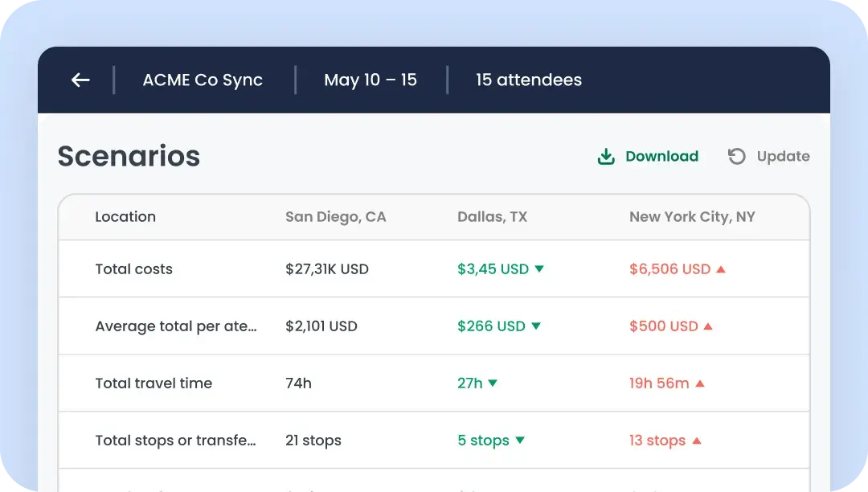The image size is (868, 492).
Task: Click the red up arrow beside $500 USD
Action: (708, 326)
